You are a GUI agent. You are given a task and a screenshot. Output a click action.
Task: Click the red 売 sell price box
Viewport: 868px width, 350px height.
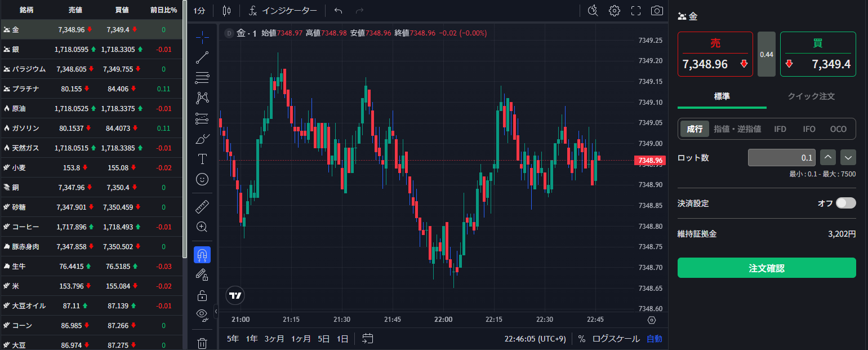pyautogui.click(x=715, y=54)
